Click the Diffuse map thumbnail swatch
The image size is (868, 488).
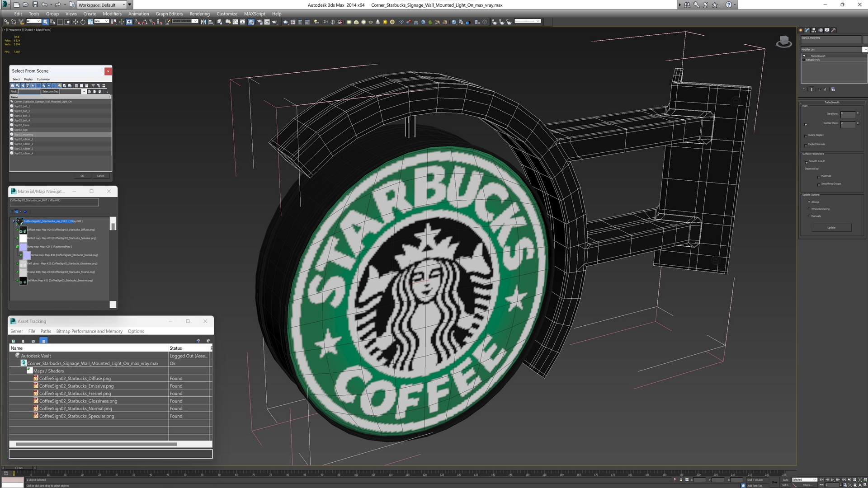pos(23,230)
